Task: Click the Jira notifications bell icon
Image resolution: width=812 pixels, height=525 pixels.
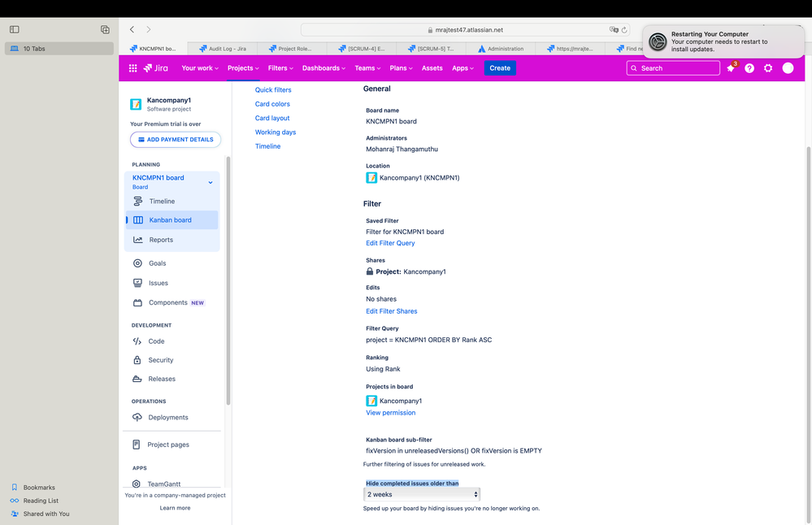Action: 731,68
